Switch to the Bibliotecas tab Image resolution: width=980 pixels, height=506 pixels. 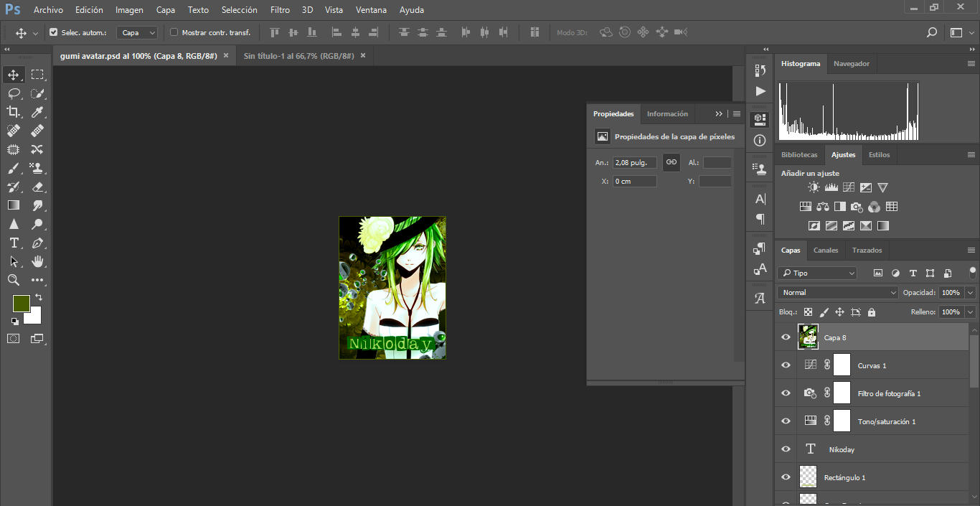click(799, 154)
